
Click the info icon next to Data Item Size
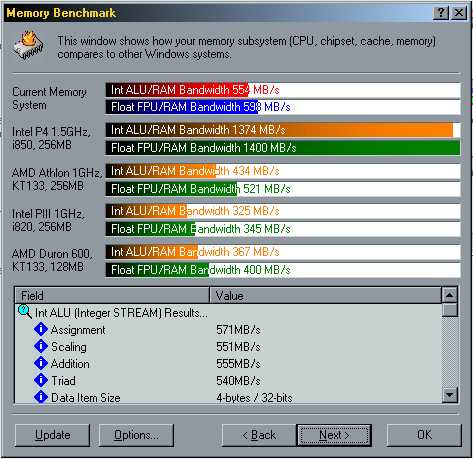pyautogui.click(x=41, y=397)
